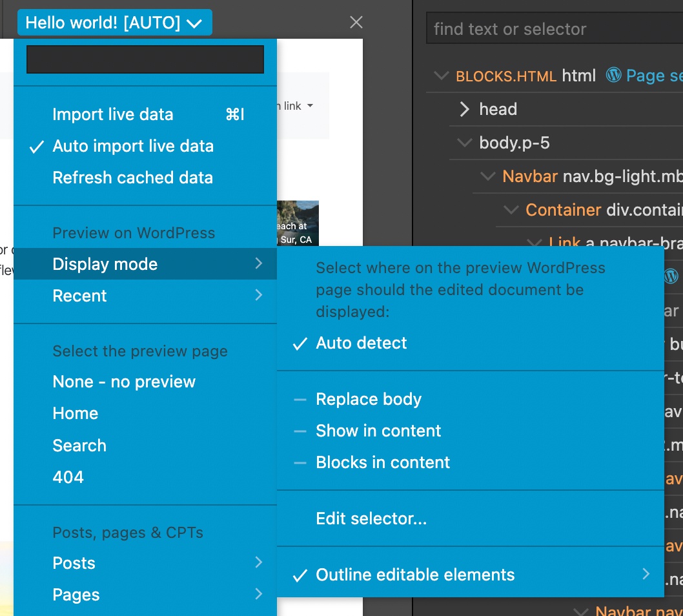The height and width of the screenshot is (616, 683).
Task: Click the WordPress icon next to Page settings
Action: 613,75
